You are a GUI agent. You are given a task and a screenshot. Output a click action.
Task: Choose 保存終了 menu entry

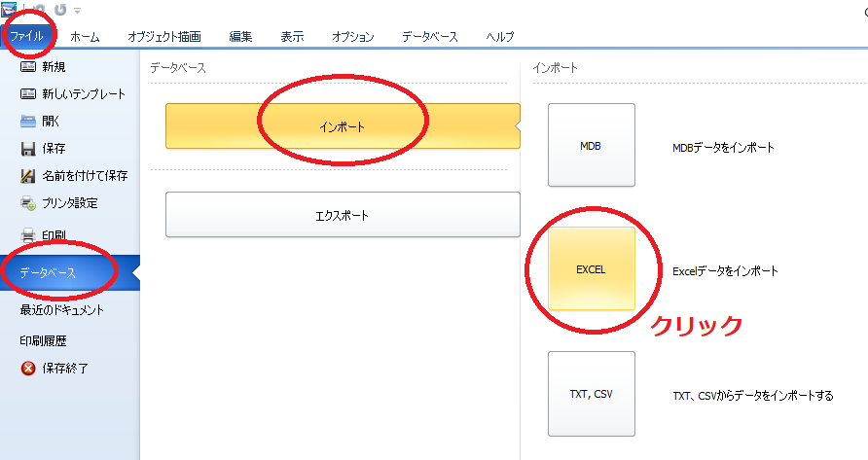pos(65,369)
